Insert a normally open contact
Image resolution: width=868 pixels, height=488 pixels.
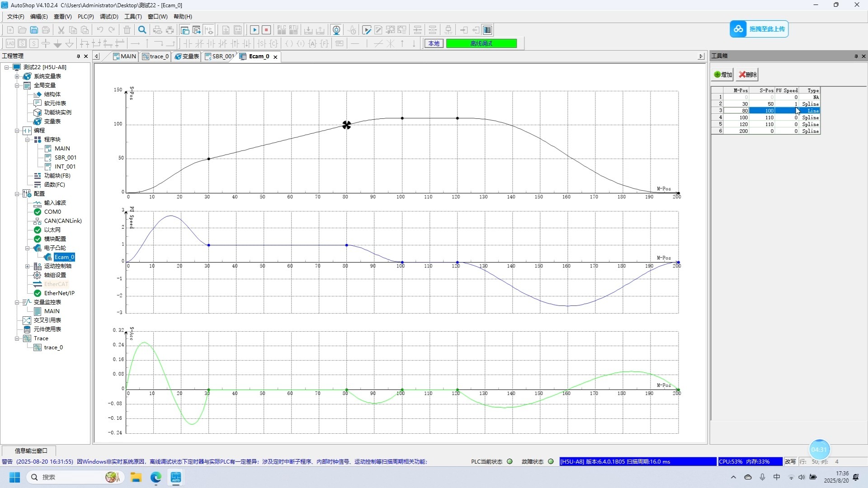tap(188, 43)
